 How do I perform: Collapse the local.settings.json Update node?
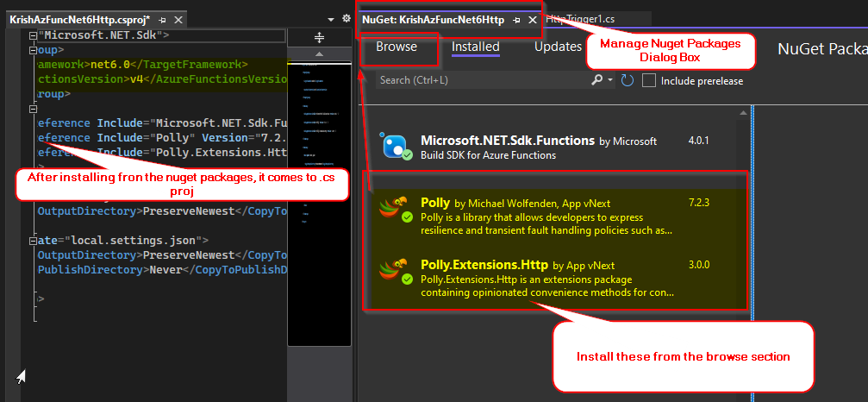(x=33, y=241)
